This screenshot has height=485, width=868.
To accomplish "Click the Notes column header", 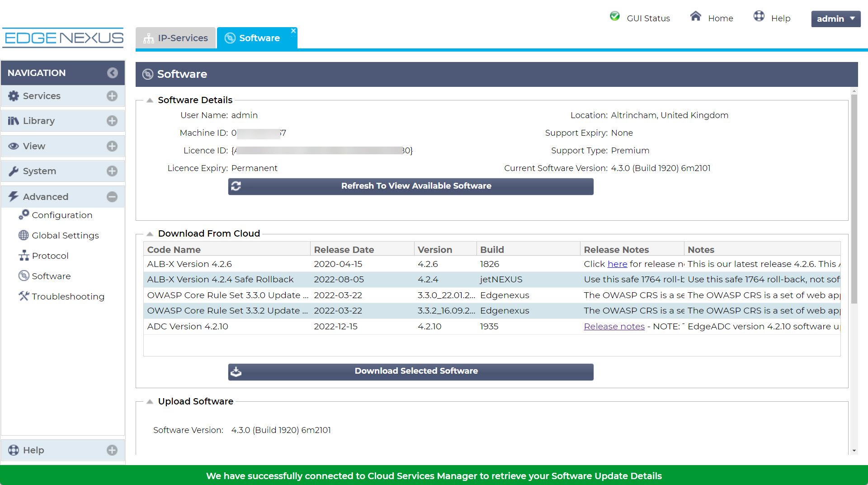I will click(x=762, y=249).
